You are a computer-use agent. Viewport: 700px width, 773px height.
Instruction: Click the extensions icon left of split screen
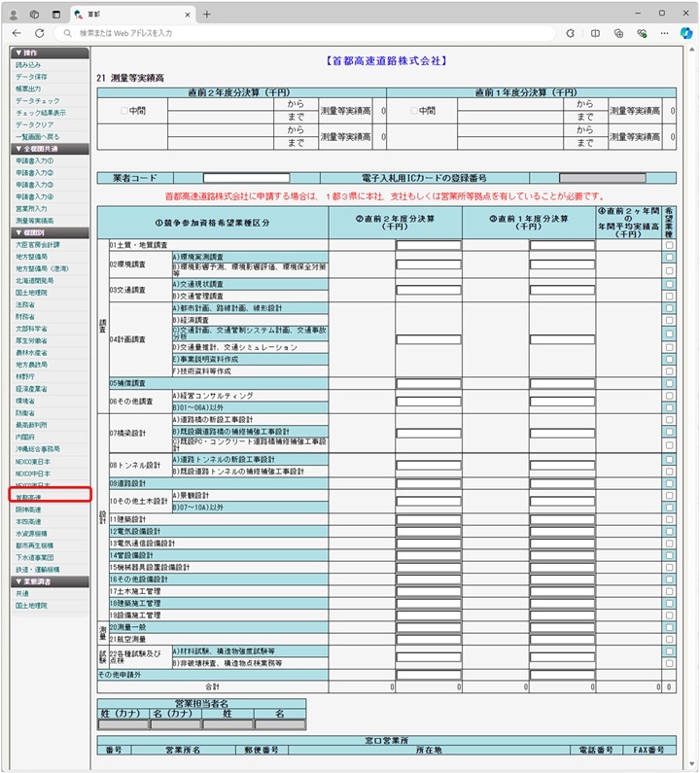571,33
